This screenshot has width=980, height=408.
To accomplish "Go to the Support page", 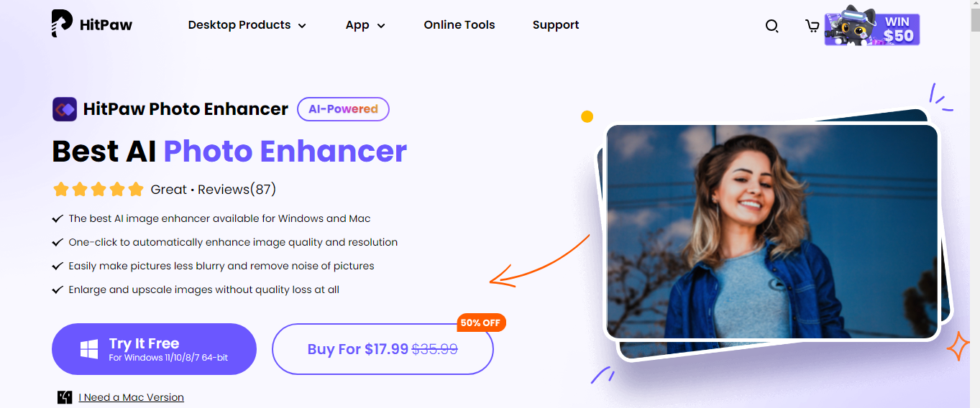I will 556,25.
